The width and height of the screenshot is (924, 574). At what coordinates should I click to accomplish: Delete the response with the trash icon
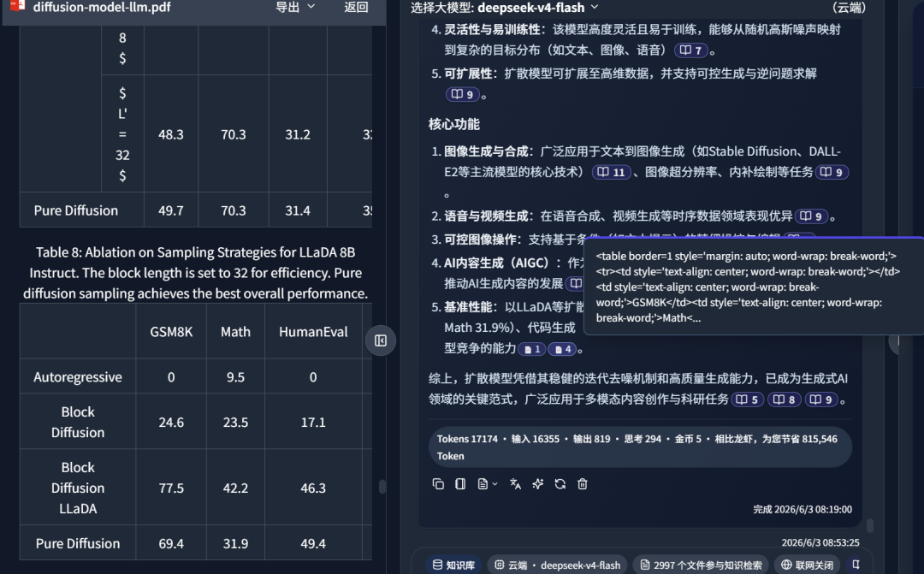pyautogui.click(x=583, y=484)
